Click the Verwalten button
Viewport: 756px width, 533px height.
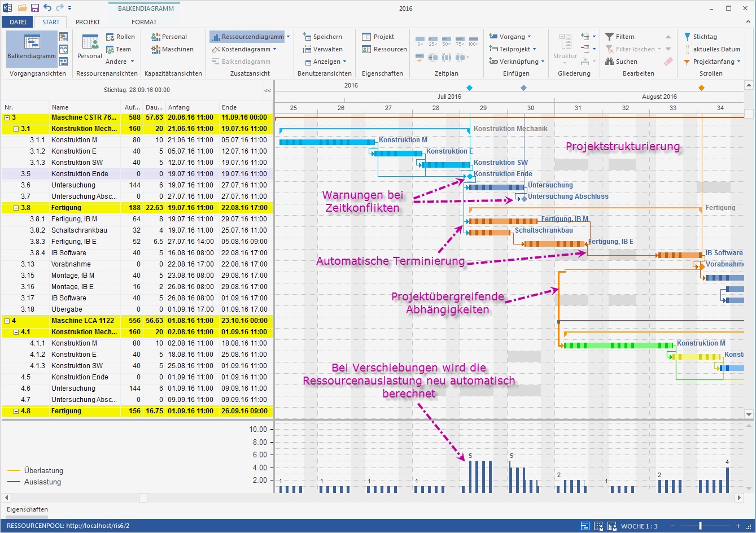coord(326,49)
